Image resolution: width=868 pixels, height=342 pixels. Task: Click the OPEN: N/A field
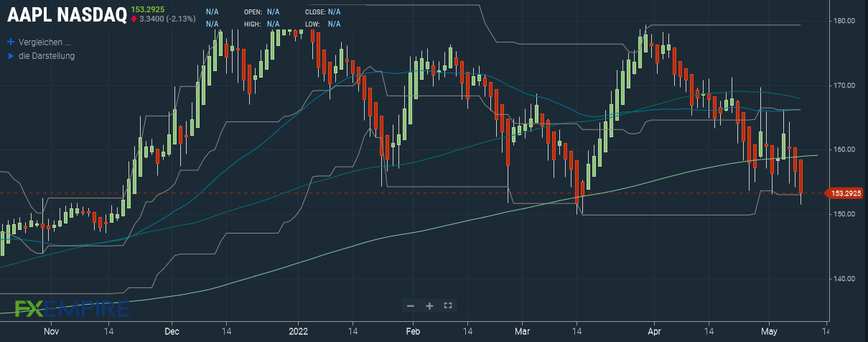pos(262,12)
